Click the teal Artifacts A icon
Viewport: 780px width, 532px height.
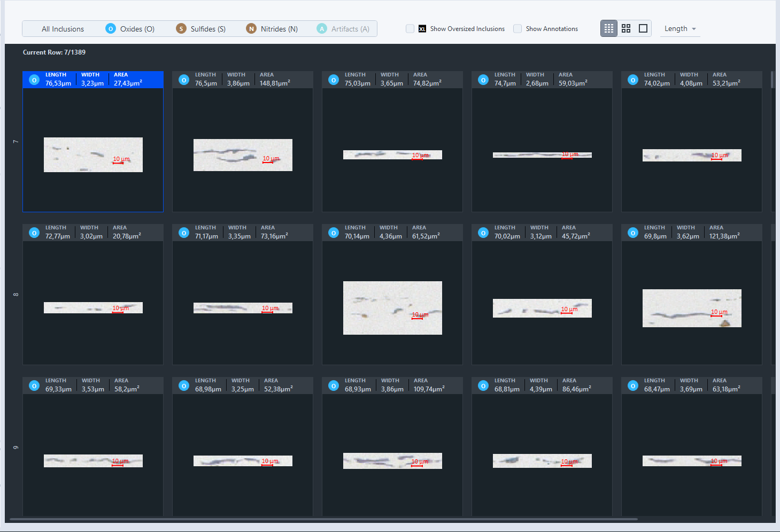coord(321,28)
